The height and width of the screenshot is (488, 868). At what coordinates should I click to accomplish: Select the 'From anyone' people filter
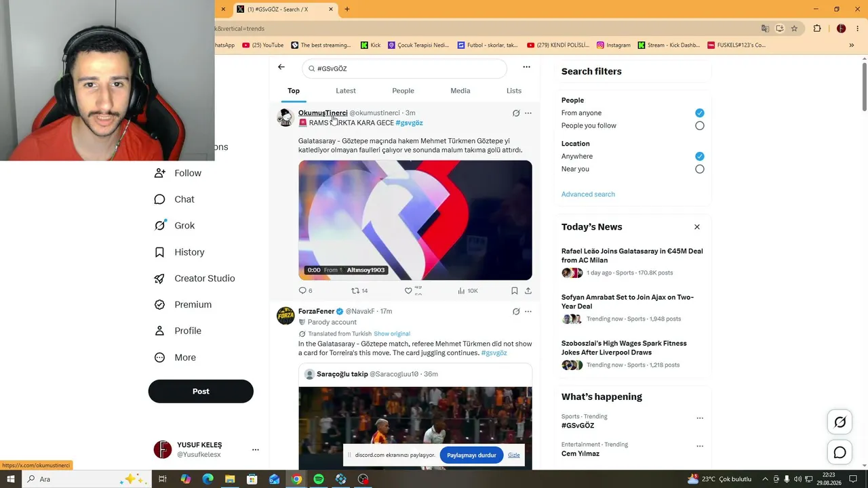700,113
